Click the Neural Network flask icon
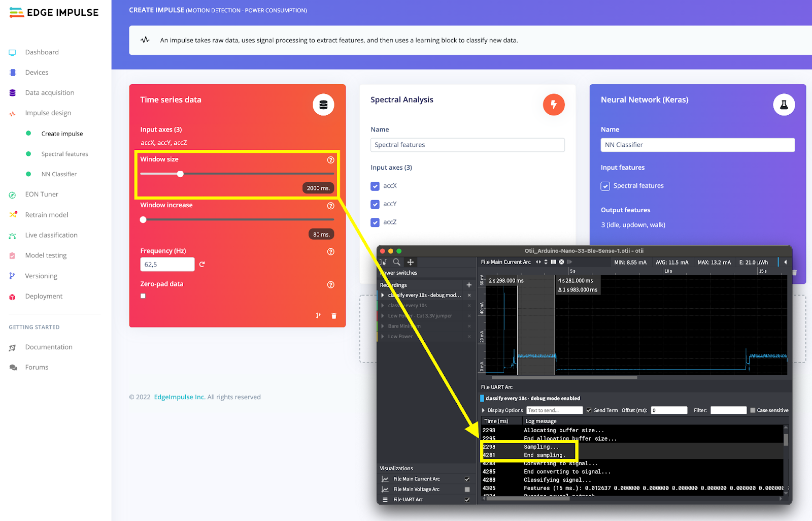The width and height of the screenshot is (812, 521). 784,105
